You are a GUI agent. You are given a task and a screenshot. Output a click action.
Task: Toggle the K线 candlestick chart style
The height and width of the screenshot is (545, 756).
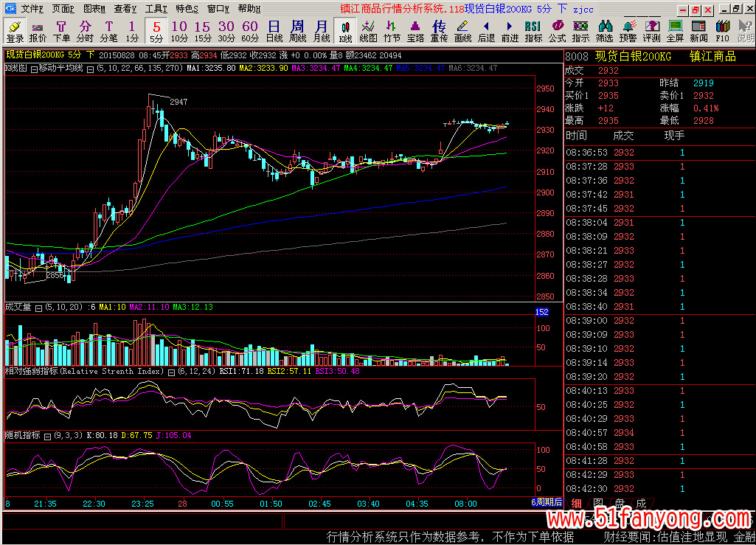[x=345, y=31]
